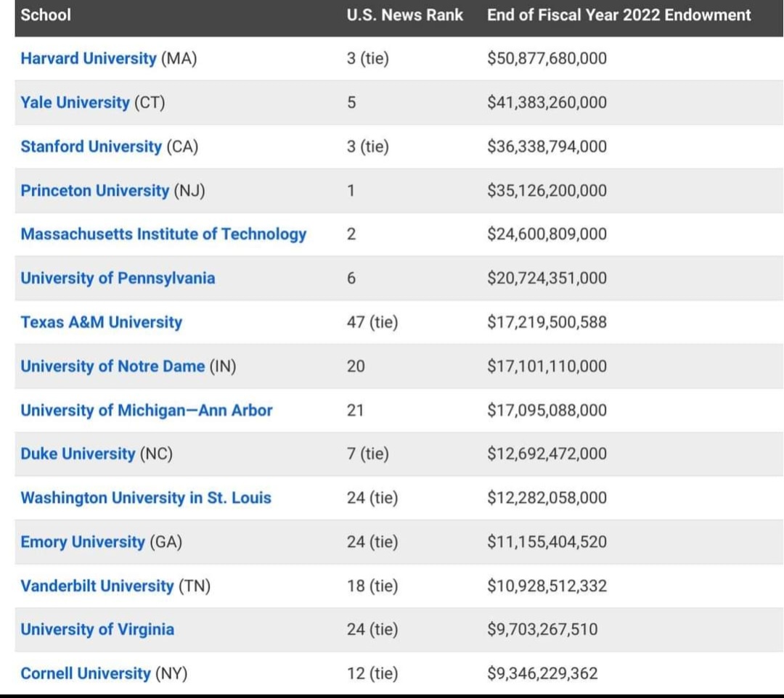Click the endowment figure $35,126,200,000
The height and width of the screenshot is (698, 784).
tap(547, 190)
